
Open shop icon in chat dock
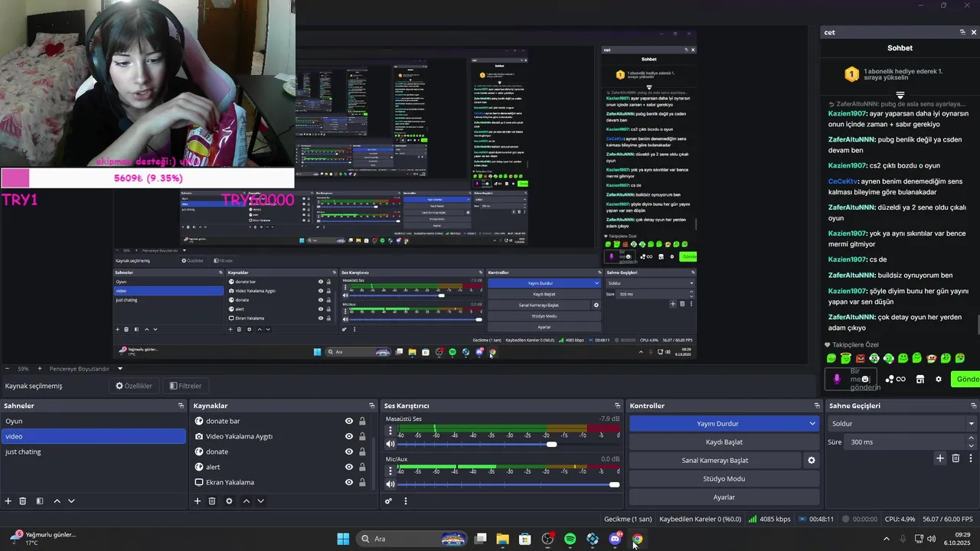pos(920,379)
